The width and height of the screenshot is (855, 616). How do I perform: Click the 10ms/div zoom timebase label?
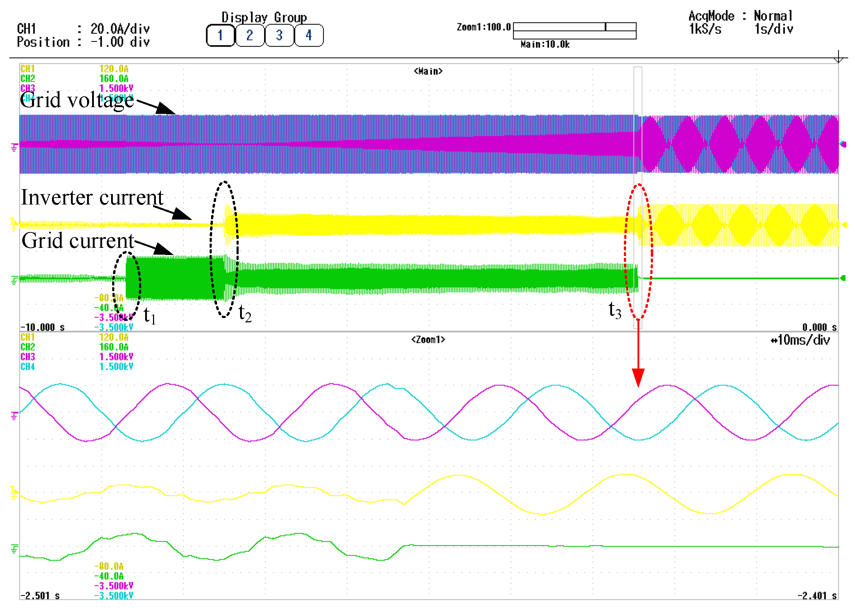click(800, 340)
